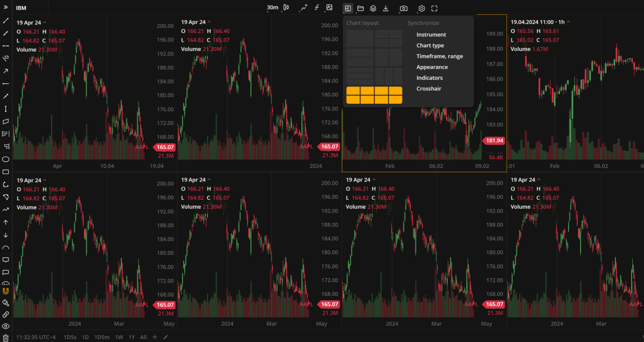Toggle the magnet snapping tool
The image size is (644, 342).
[x=5, y=291]
